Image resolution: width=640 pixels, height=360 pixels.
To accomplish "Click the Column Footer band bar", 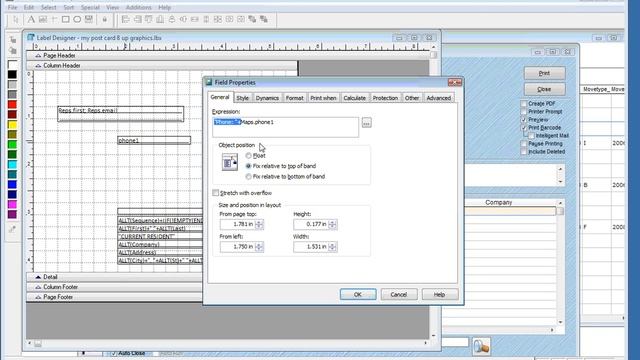I will (x=114, y=287).
